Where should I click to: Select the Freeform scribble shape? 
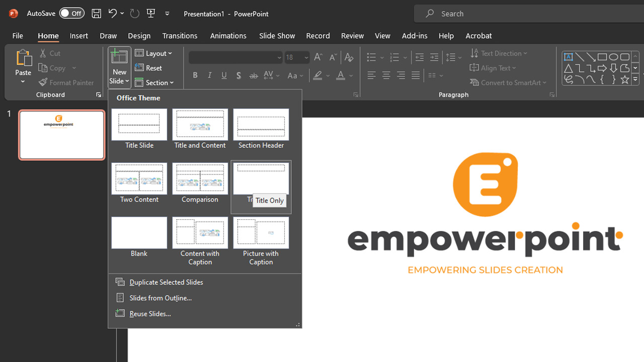(569, 79)
